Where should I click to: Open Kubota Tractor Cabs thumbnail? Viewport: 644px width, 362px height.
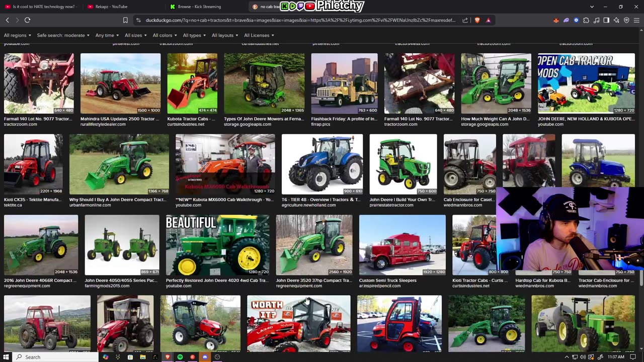pos(192,83)
